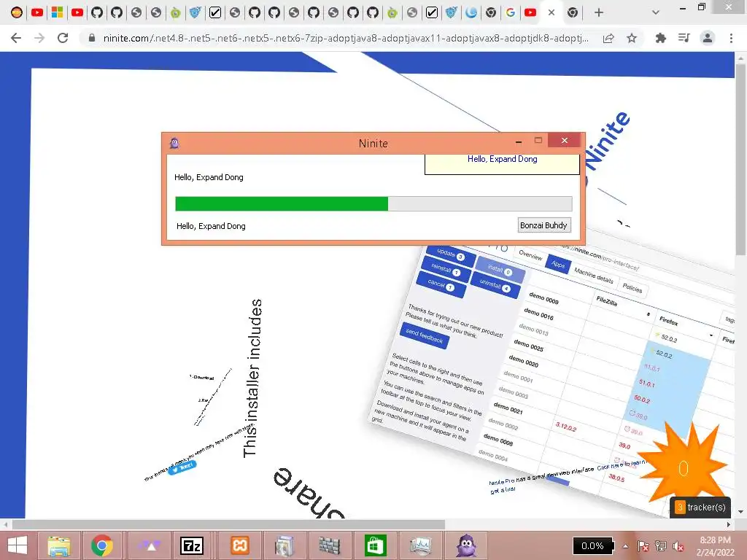Screen dimensions: 747x560
Task: Click the horizontal scrollbar right arrow
Action: [729, 524]
